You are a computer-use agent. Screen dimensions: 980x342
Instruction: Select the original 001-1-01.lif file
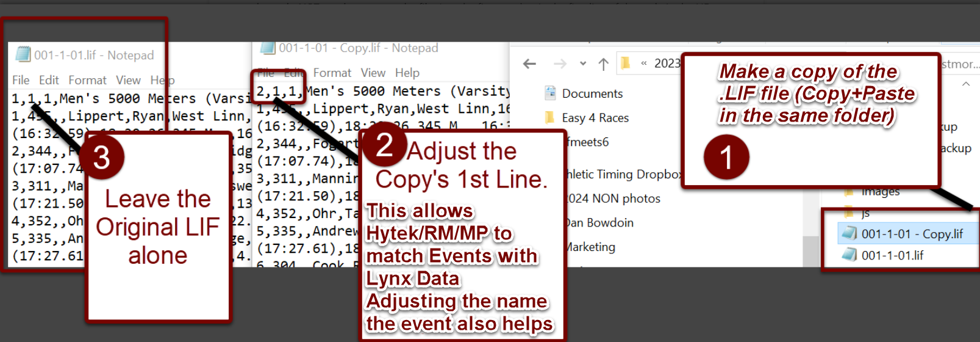[892, 255]
